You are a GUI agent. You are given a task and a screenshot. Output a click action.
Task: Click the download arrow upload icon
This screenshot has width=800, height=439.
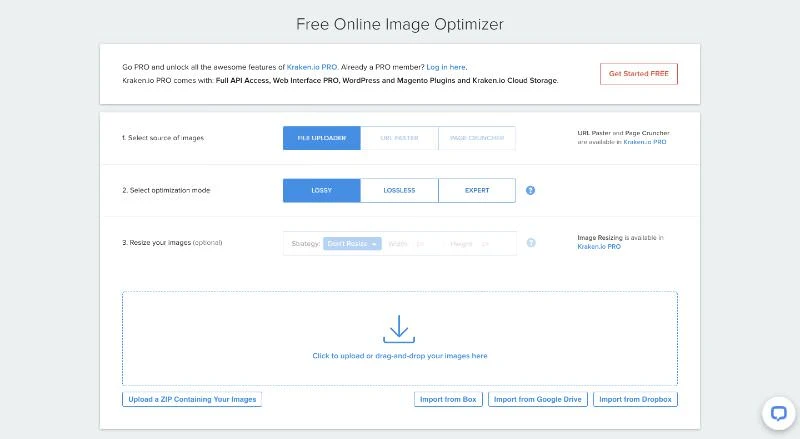tap(399, 328)
